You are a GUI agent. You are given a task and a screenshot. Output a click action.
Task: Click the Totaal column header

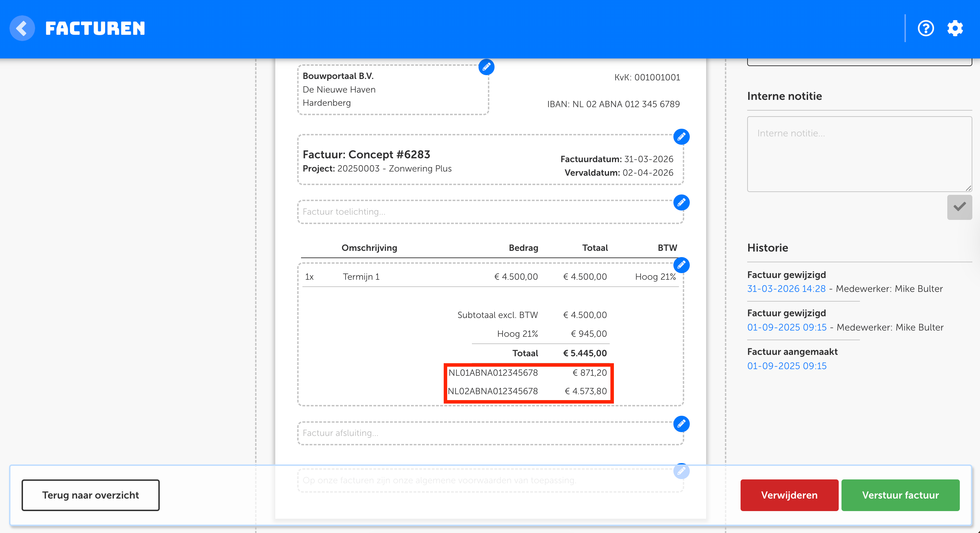click(x=595, y=248)
